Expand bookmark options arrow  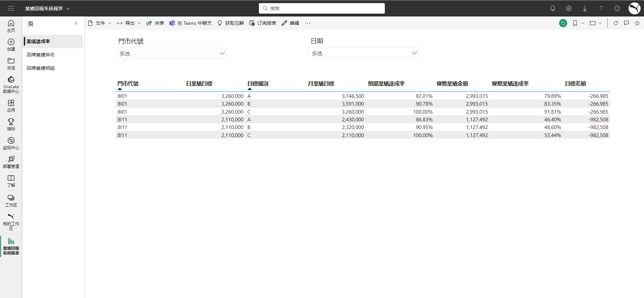[x=583, y=23]
